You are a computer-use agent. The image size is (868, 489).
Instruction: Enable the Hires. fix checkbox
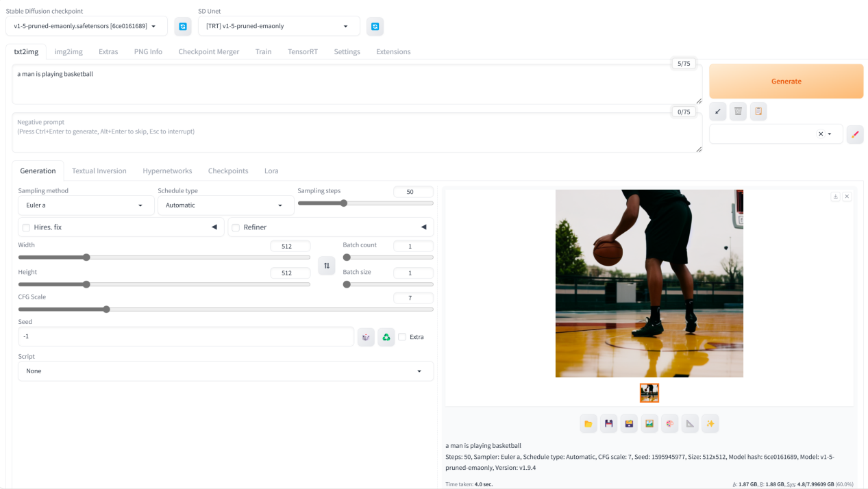[x=26, y=227]
